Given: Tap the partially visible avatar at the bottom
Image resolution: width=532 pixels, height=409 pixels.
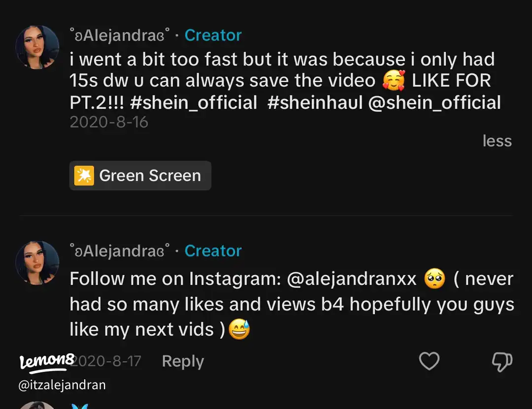Looking at the screenshot, I should (x=37, y=406).
